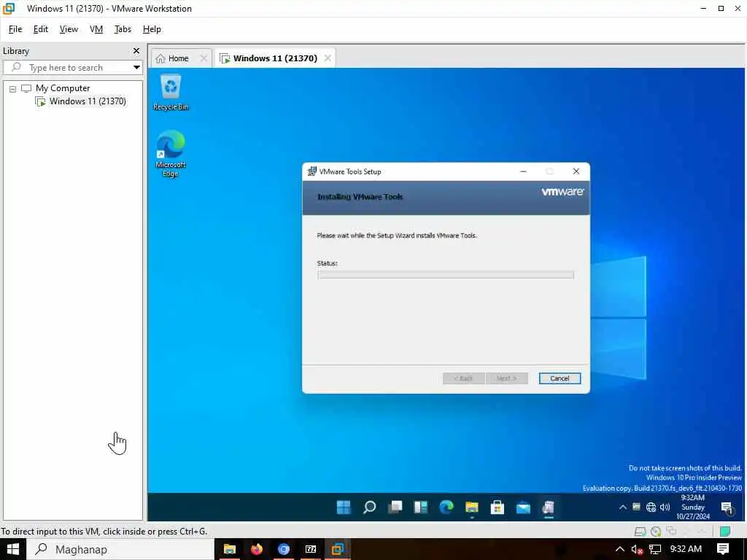The width and height of the screenshot is (747, 560).
Task: Open the Help menu
Action: [x=152, y=29]
